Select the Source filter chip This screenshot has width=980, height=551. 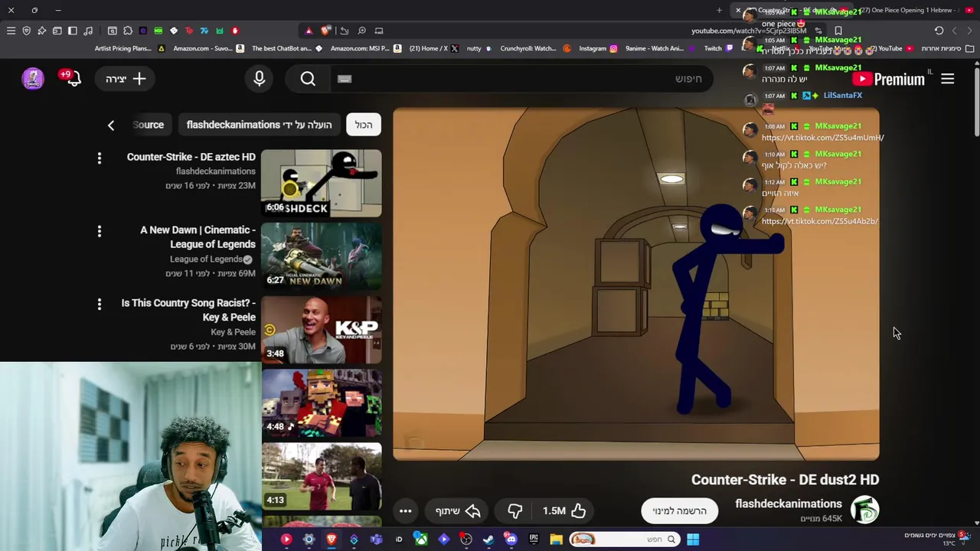[149, 125]
